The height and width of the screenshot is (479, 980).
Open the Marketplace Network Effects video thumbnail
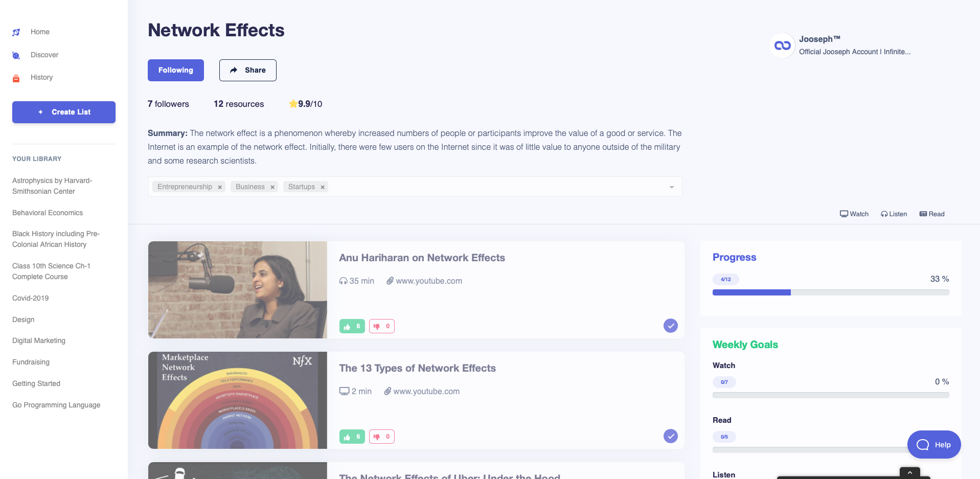coord(238,400)
